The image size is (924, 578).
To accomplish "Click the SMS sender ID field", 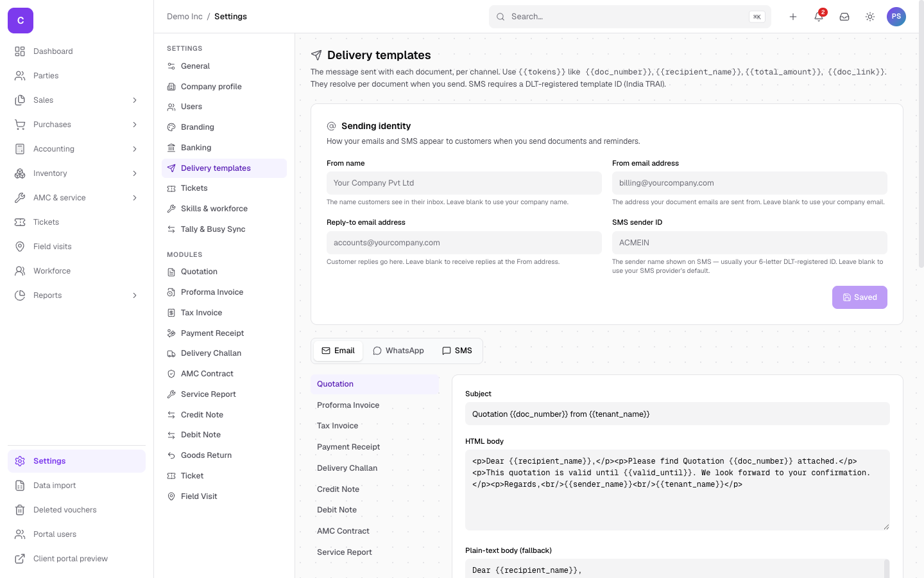I will [x=749, y=243].
